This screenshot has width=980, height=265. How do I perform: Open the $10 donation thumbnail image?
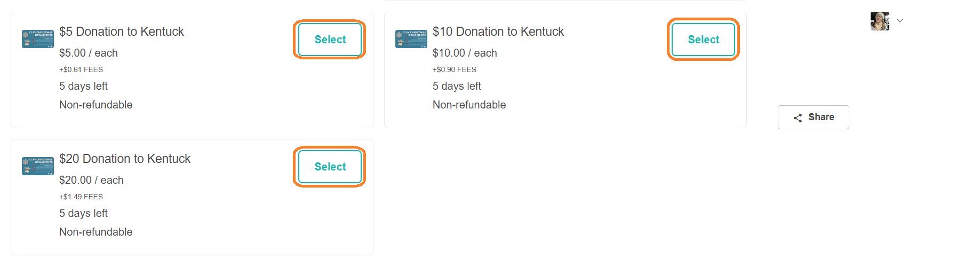(411, 39)
